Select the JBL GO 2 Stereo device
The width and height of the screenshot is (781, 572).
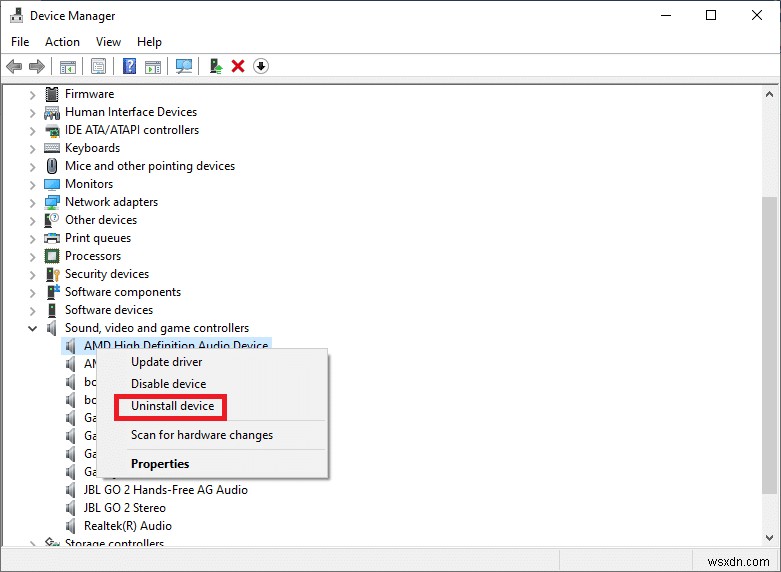[x=125, y=508]
